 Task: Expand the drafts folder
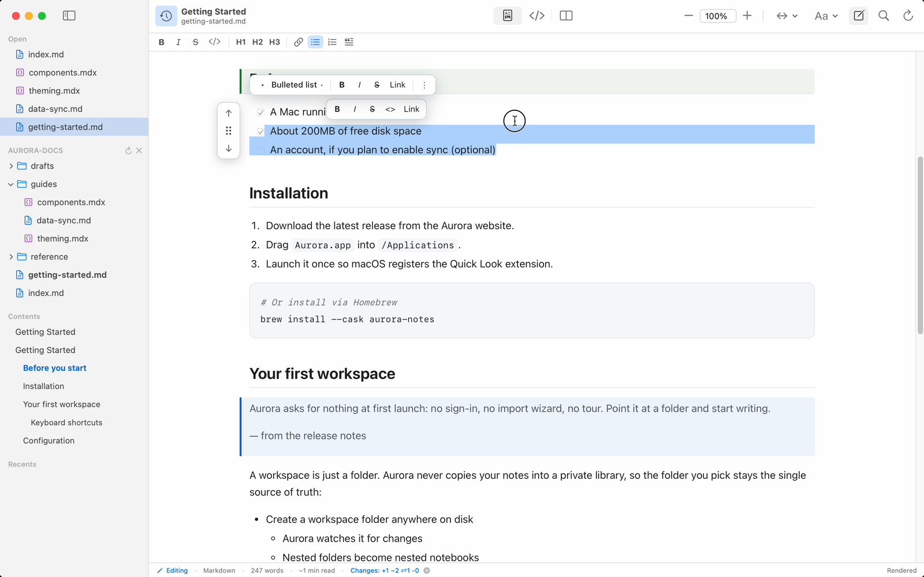11,166
